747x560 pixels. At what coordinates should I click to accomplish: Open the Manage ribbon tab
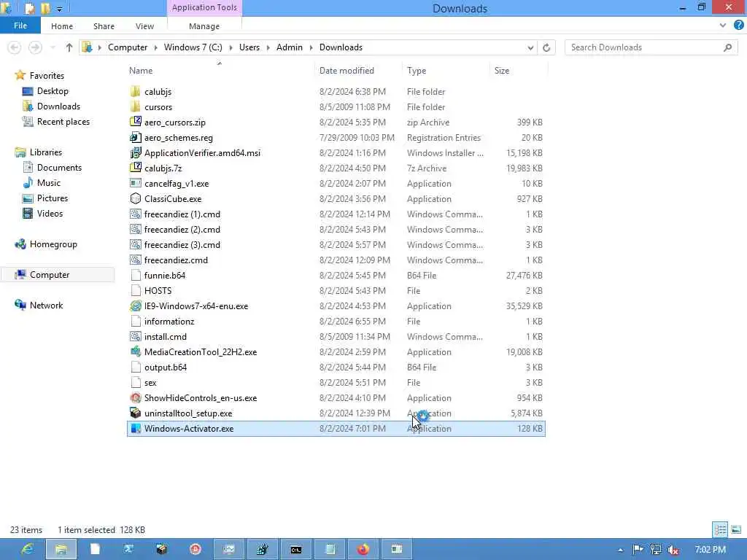coord(204,26)
